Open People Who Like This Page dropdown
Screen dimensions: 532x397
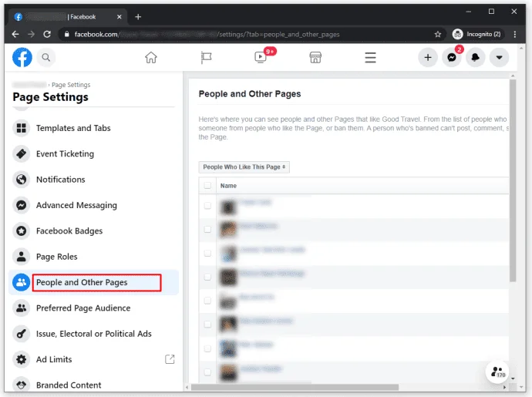click(244, 167)
